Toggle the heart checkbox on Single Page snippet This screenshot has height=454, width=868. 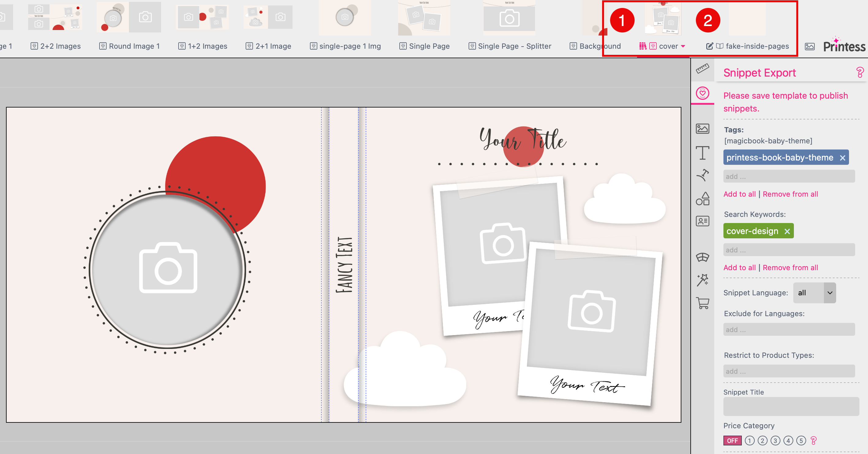pyautogui.click(x=403, y=46)
